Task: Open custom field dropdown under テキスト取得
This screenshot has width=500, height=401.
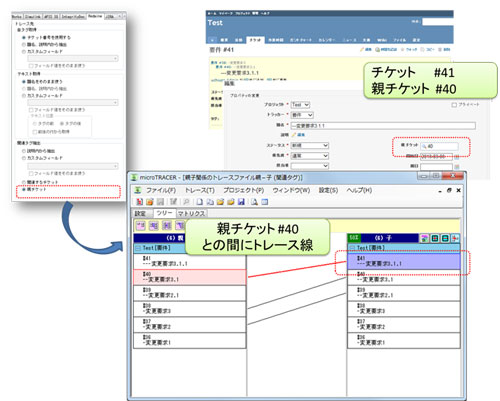Action: (x=73, y=102)
